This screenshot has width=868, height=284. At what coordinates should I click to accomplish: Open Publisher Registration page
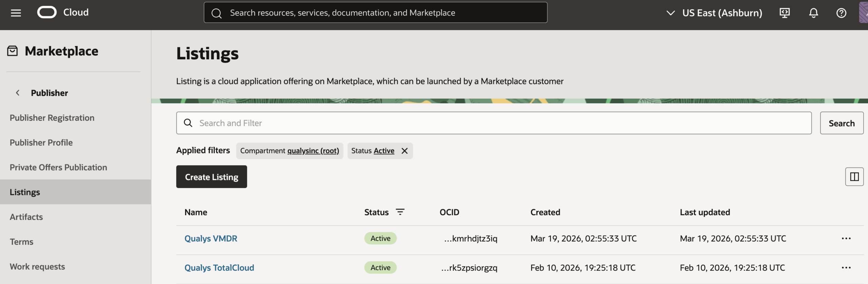point(52,118)
